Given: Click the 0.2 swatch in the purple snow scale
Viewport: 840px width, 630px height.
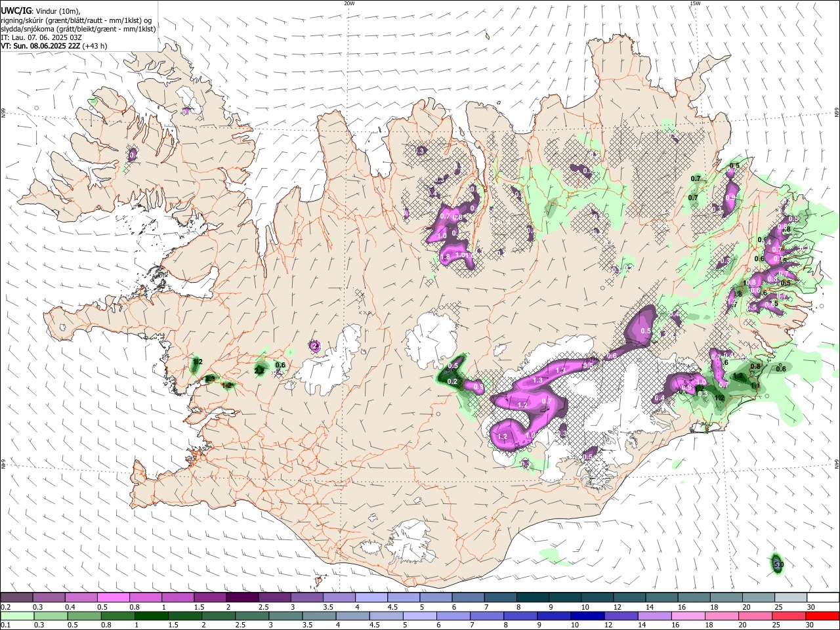Looking at the screenshot, I should 16,598.
